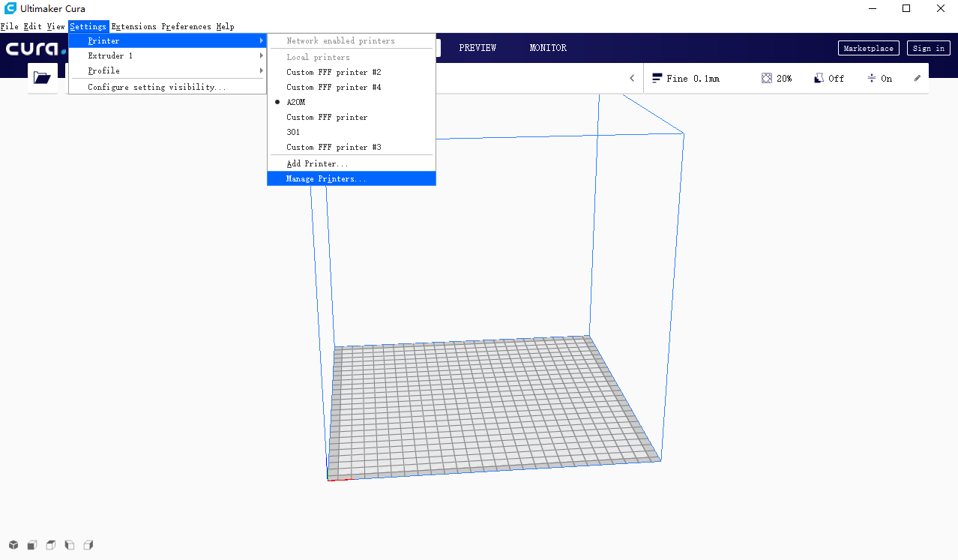
Task: Choose Add Printer... from the printer list
Action: click(x=317, y=163)
